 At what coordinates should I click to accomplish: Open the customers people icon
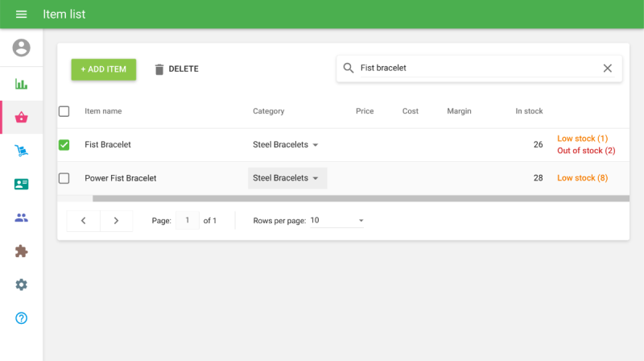pos(22,218)
